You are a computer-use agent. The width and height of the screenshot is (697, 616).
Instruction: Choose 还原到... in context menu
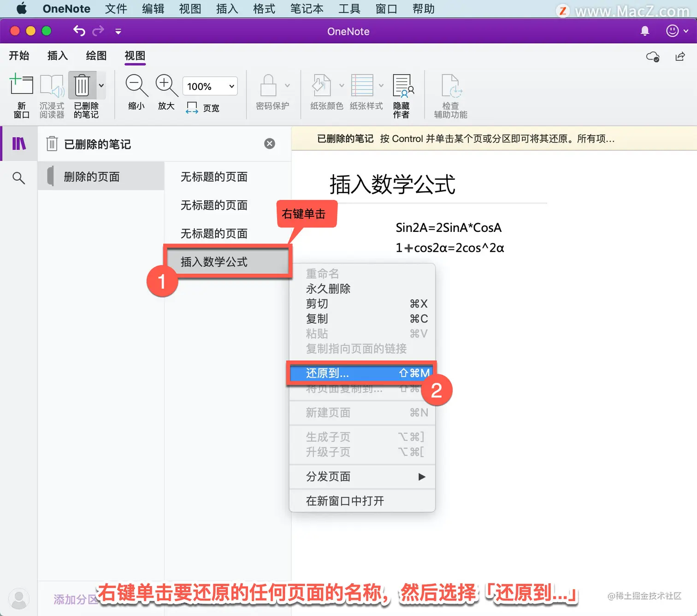(x=362, y=373)
